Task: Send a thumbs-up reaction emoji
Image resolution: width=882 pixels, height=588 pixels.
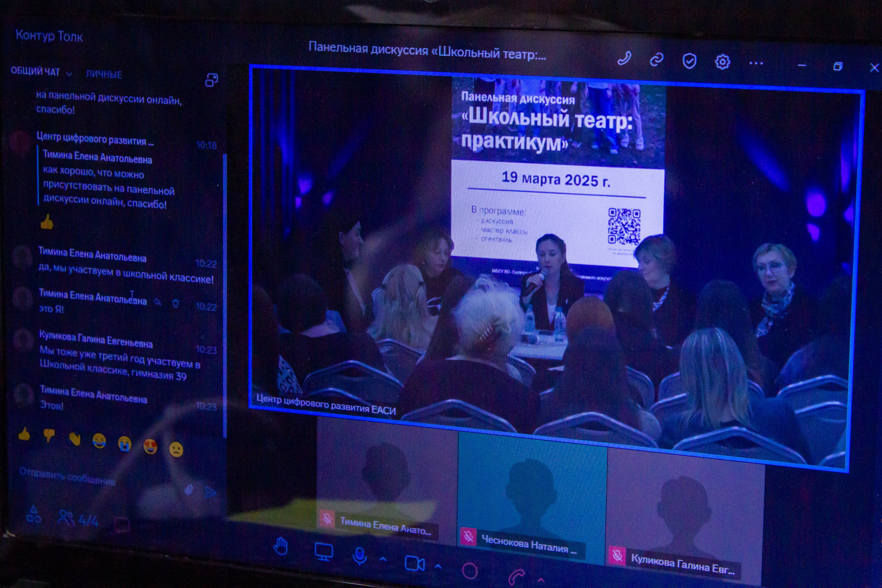Action: coord(24,434)
